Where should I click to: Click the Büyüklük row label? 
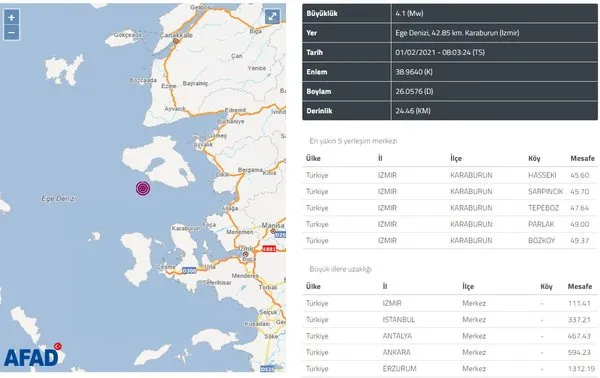(x=322, y=13)
